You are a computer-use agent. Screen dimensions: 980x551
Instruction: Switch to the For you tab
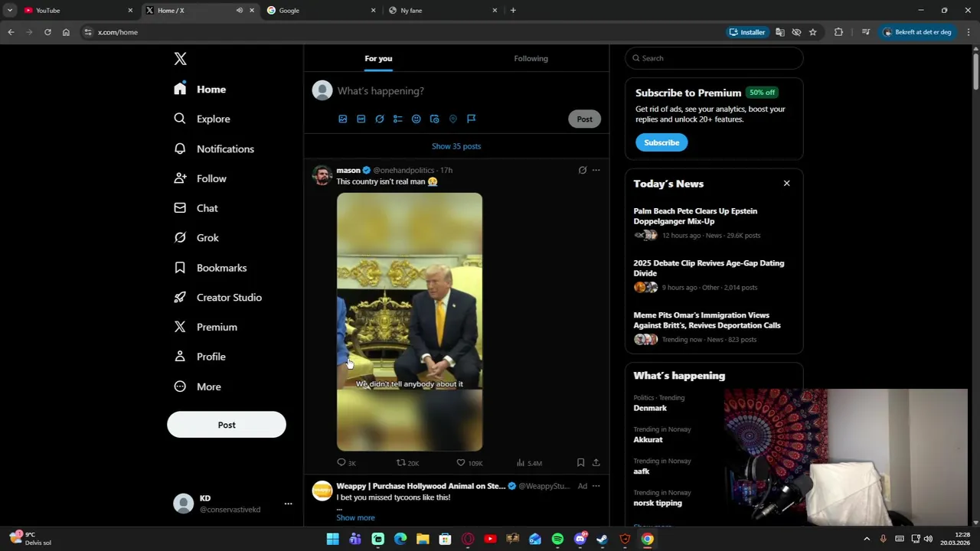(x=378, y=58)
